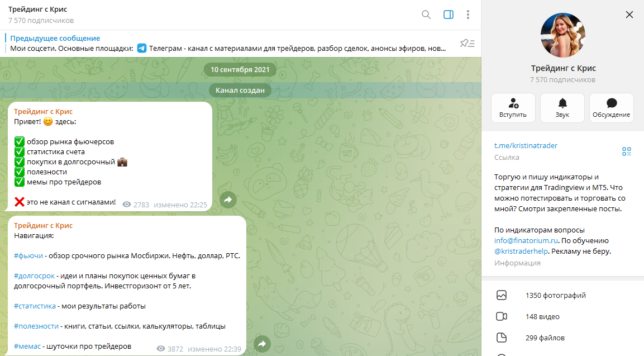Click the Звук notification bell button
This screenshot has width=644, height=356.
point(562,108)
